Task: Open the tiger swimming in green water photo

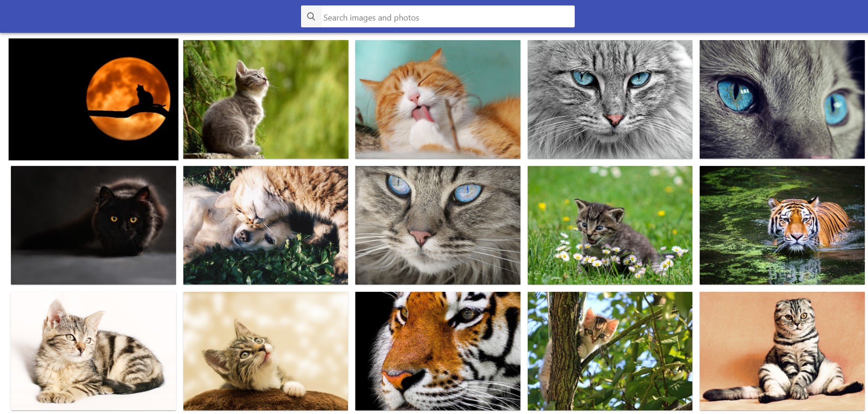Action: pos(782,225)
